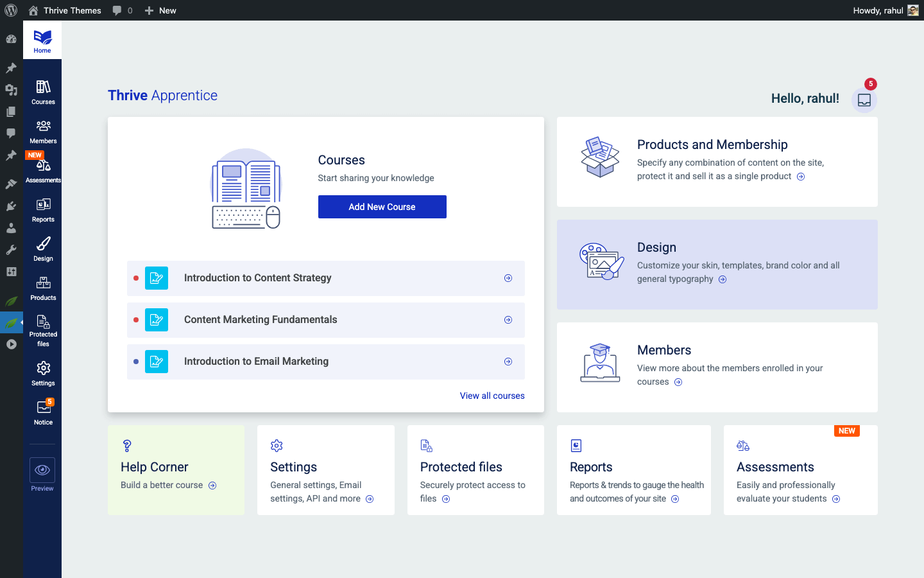Open the Reports card heading

point(591,467)
